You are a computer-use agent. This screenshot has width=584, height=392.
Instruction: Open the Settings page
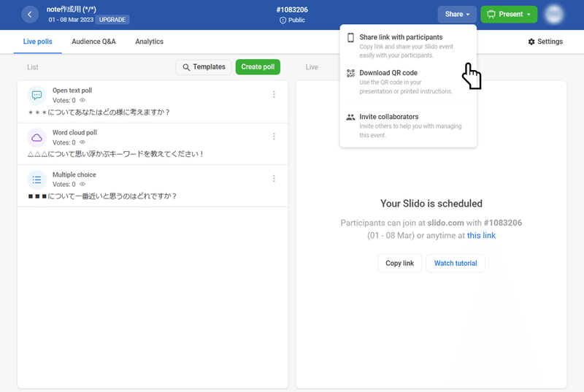pyautogui.click(x=545, y=42)
